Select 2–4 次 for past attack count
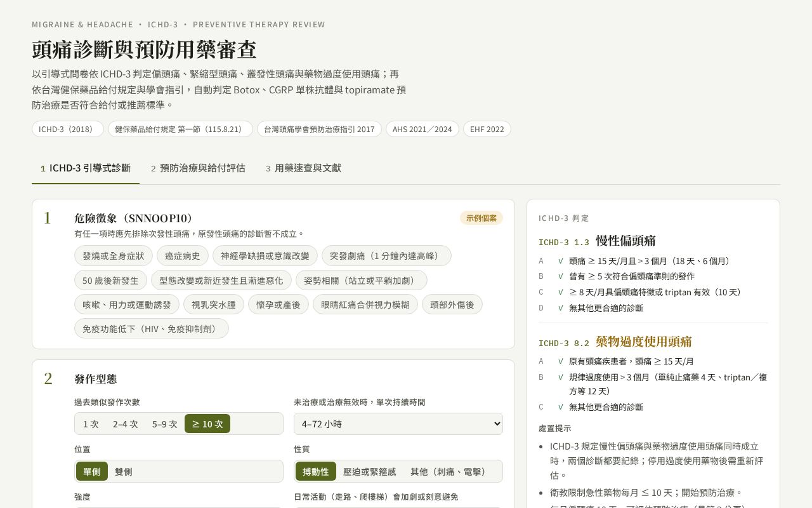This screenshot has height=508, width=812. click(126, 424)
